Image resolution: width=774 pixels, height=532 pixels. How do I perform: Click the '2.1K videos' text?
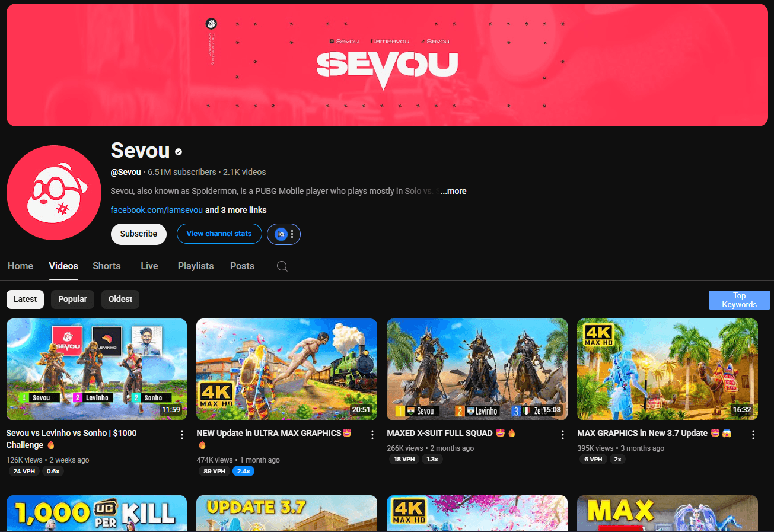(244, 172)
